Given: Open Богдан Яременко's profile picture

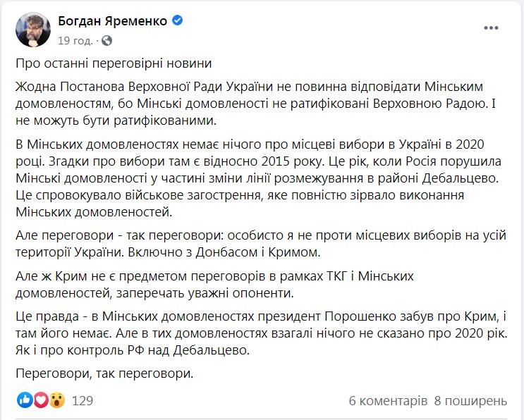Looking at the screenshot, I should click(31, 30).
